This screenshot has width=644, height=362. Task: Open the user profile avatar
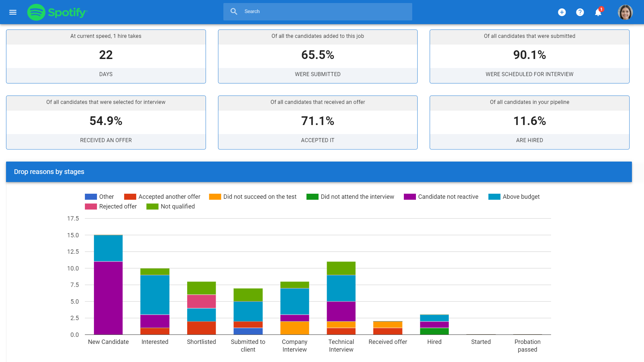625,12
